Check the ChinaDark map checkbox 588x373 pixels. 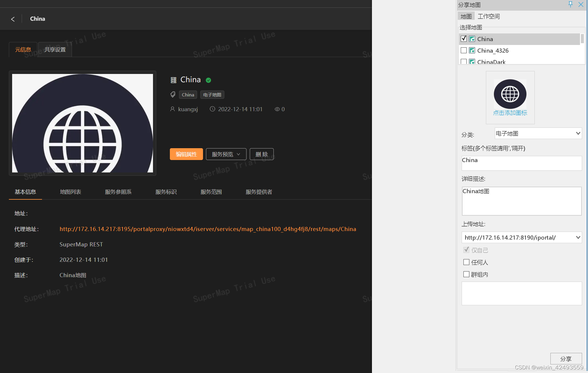tap(464, 62)
